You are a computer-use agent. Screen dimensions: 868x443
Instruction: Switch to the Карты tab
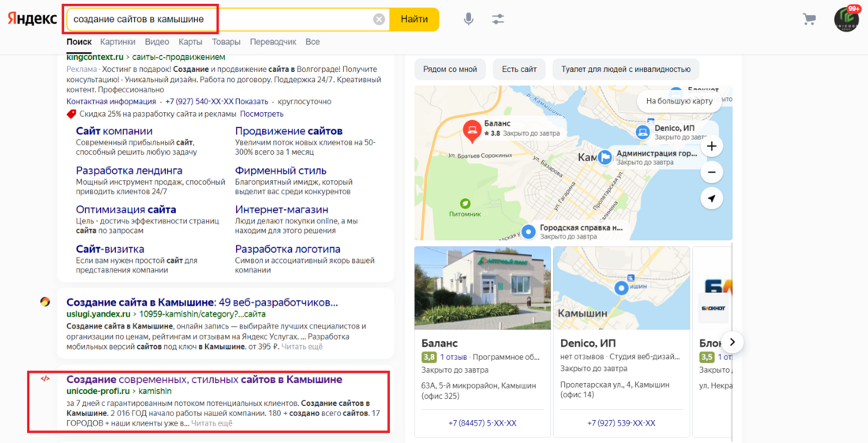pos(190,42)
